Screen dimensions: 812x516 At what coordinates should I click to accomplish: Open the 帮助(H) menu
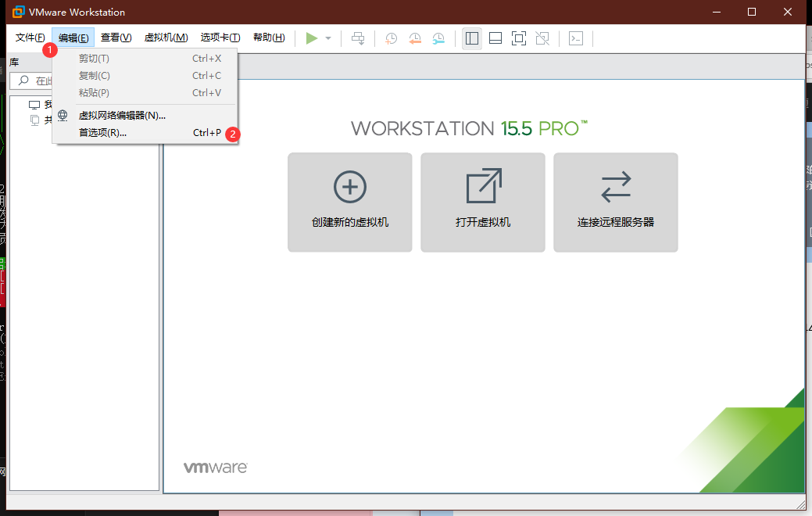pyautogui.click(x=269, y=38)
